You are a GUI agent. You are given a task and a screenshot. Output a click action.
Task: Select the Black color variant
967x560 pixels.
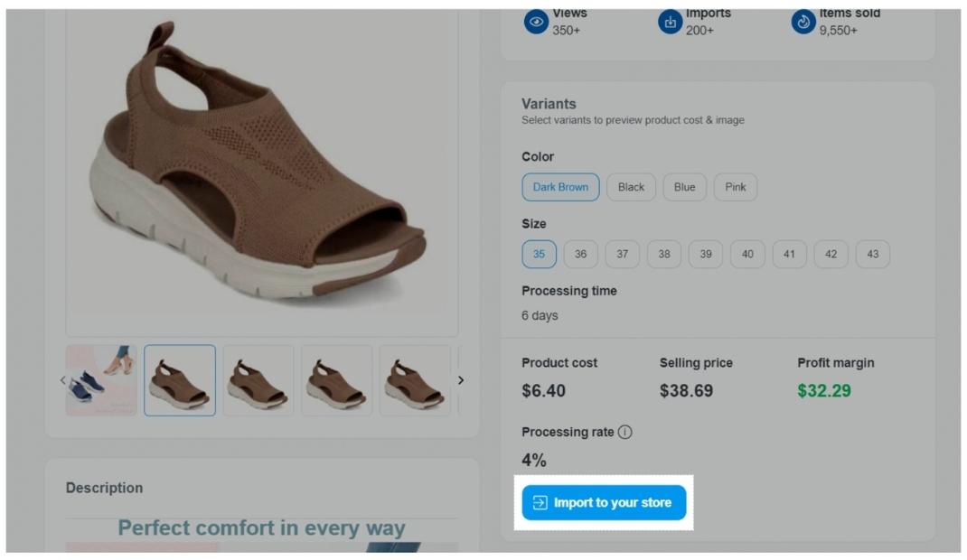(631, 188)
